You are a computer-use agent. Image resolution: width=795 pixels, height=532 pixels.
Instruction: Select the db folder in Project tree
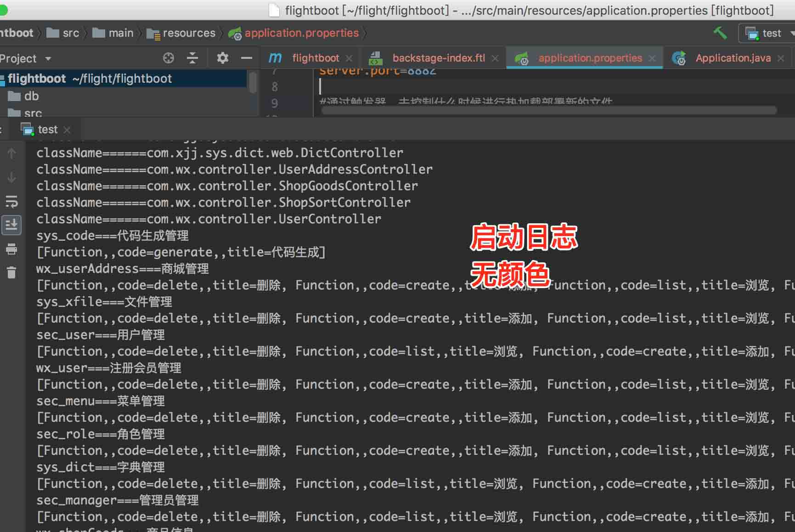(x=31, y=96)
